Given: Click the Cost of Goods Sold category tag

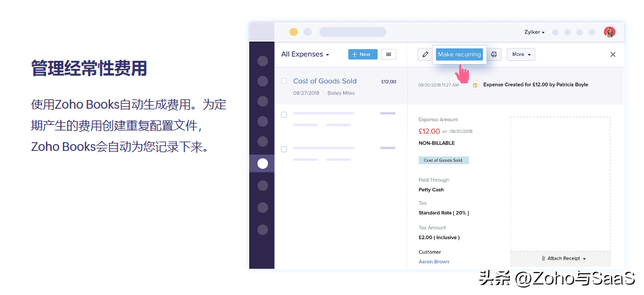Looking at the screenshot, I should click(444, 160).
